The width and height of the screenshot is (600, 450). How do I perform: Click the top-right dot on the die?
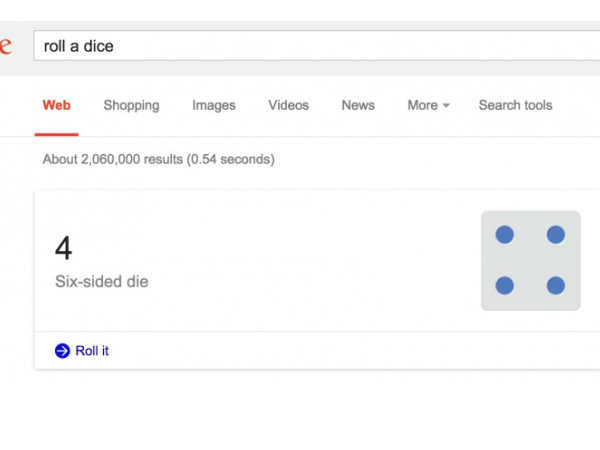[555, 235]
